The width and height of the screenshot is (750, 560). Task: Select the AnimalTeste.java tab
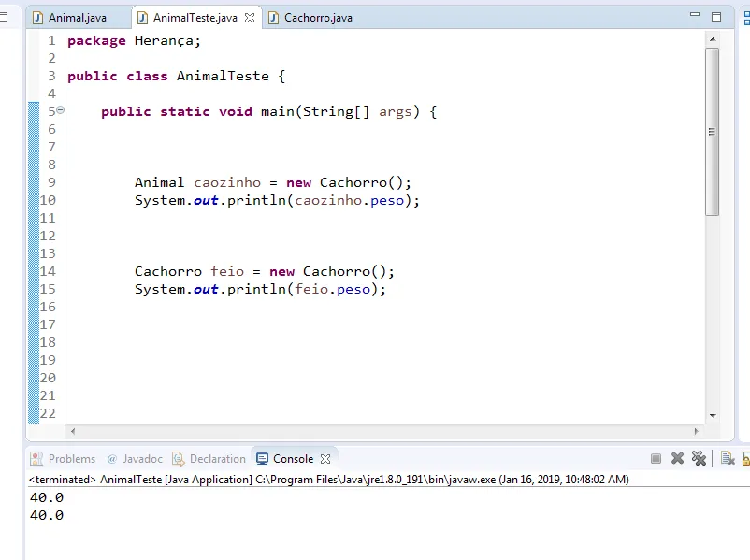195,18
